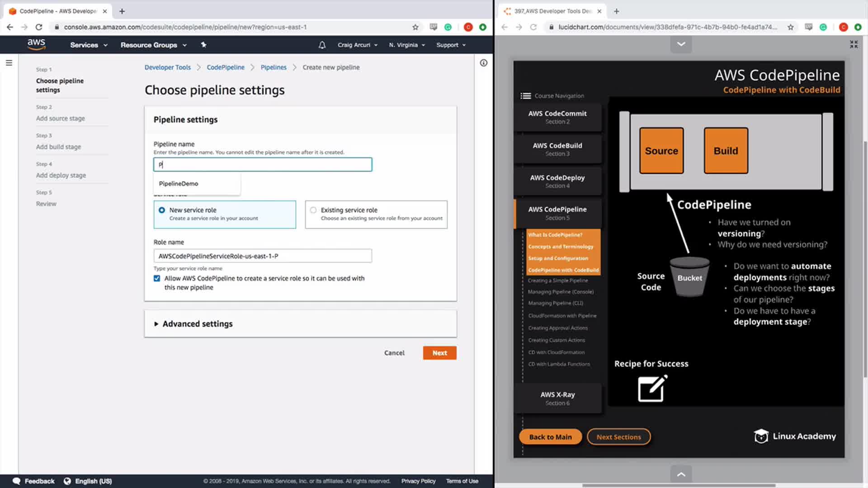Choose the PipelineDemo autocomplete suggestion
Screen dimensions: 868x488
(179, 183)
